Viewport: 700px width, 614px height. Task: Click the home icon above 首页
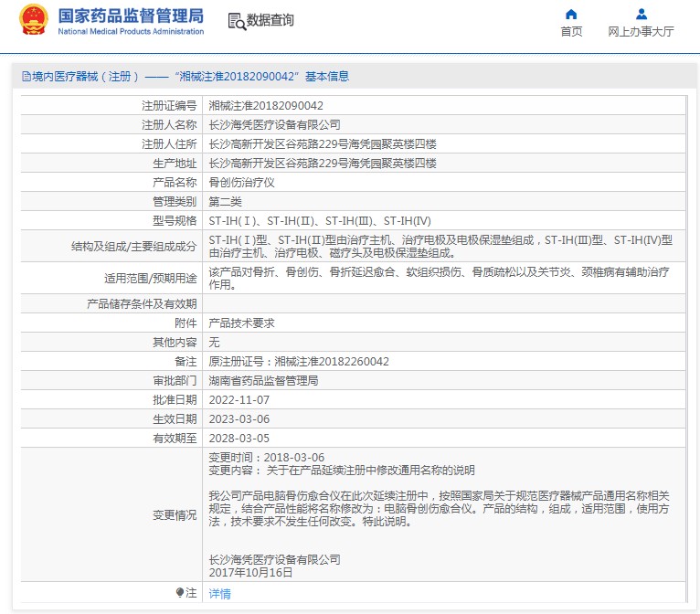[571, 15]
